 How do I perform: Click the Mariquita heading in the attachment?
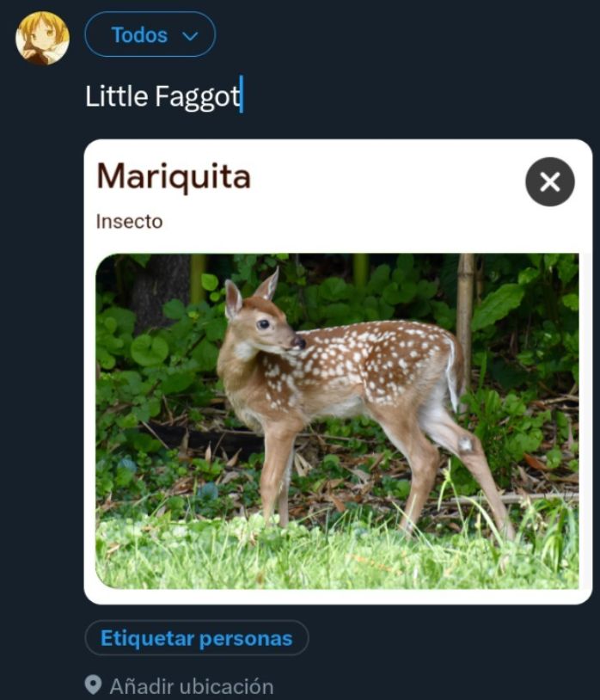click(174, 177)
